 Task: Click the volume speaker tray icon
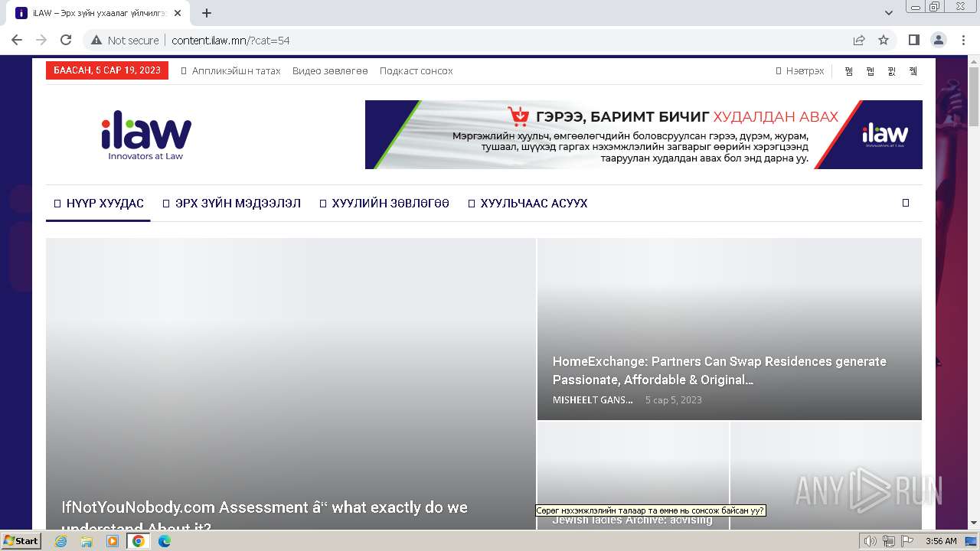[x=870, y=541]
